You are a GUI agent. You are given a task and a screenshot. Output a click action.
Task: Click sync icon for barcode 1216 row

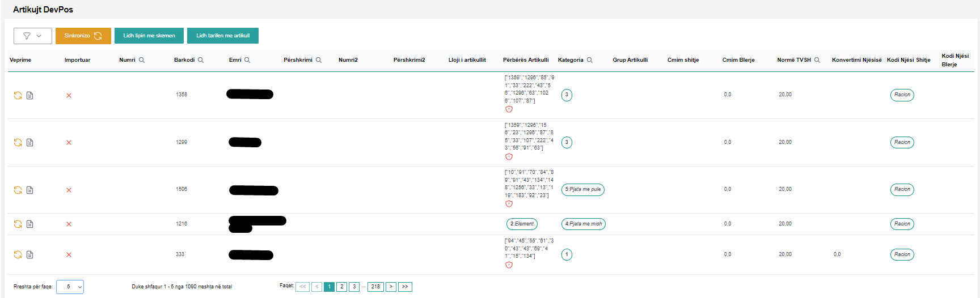point(18,224)
